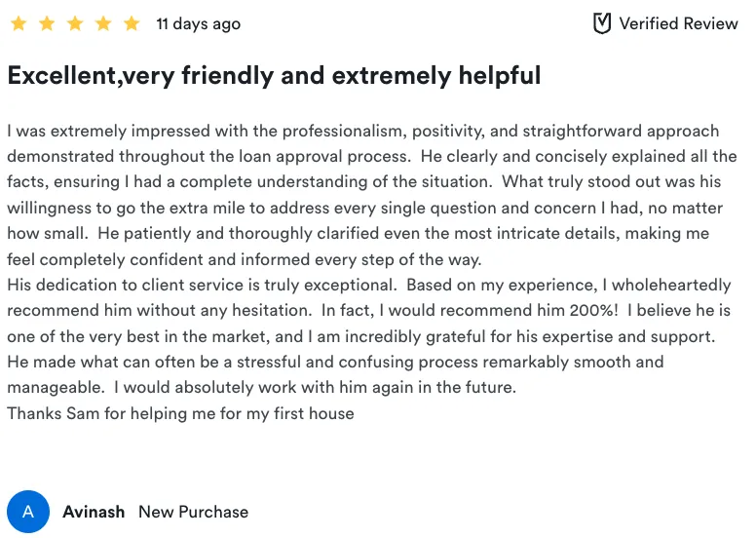Click the line starting 'demonstrated throughout the loan'
756x538 pixels.
coord(371,156)
